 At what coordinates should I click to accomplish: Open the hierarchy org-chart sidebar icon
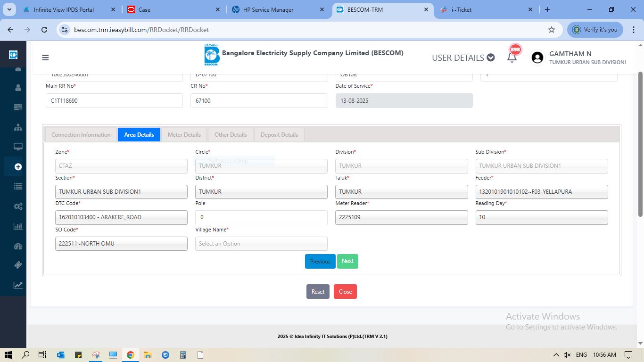tap(18, 127)
